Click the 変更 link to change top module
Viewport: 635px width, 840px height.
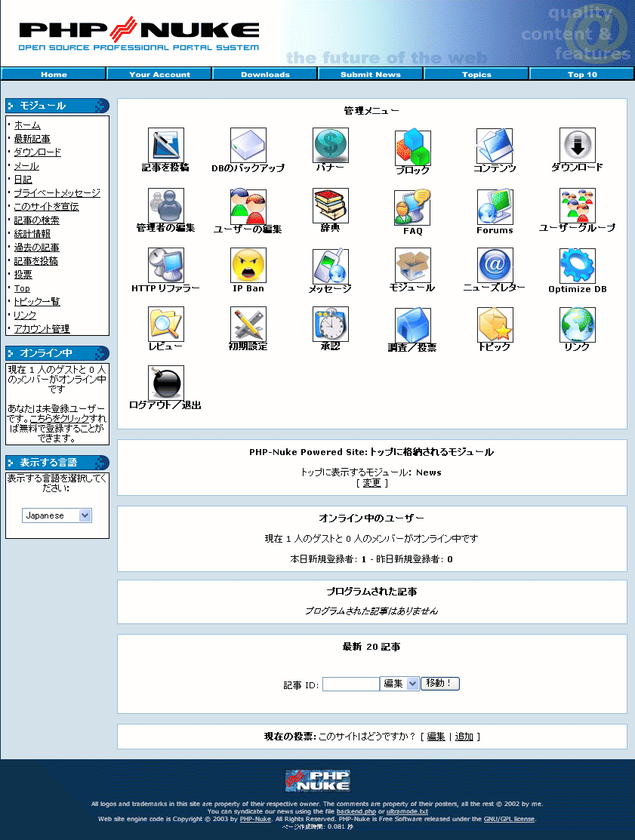[x=371, y=483]
